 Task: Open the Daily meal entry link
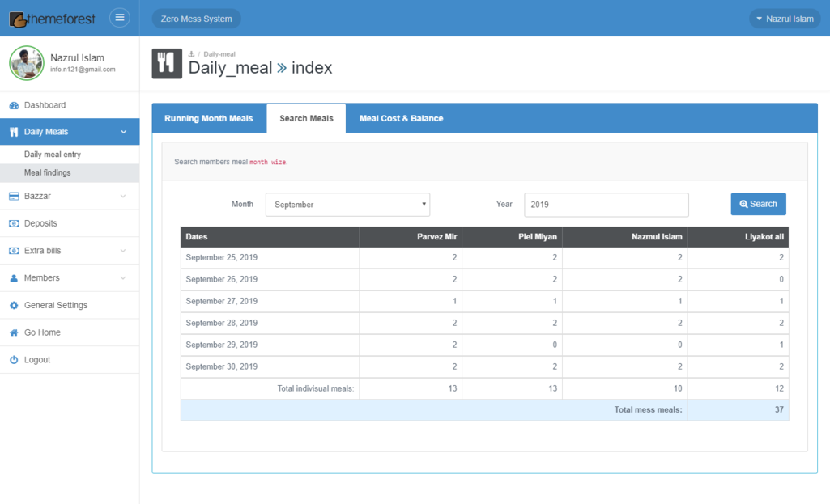pos(53,155)
